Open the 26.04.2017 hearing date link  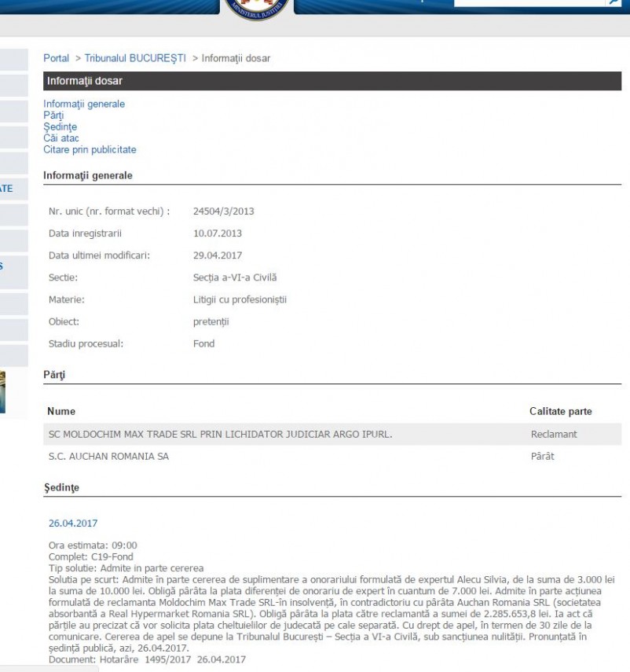click(73, 523)
